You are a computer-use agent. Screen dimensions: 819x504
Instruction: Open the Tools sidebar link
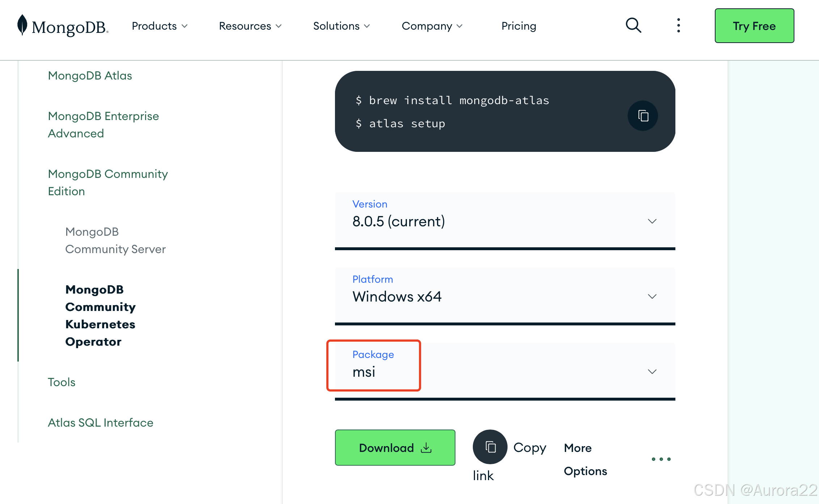[x=61, y=382]
